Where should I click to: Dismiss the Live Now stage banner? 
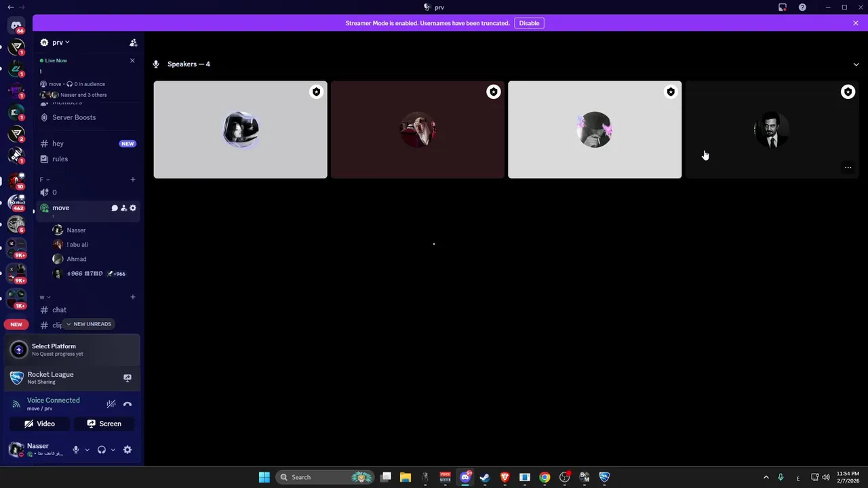(x=132, y=60)
